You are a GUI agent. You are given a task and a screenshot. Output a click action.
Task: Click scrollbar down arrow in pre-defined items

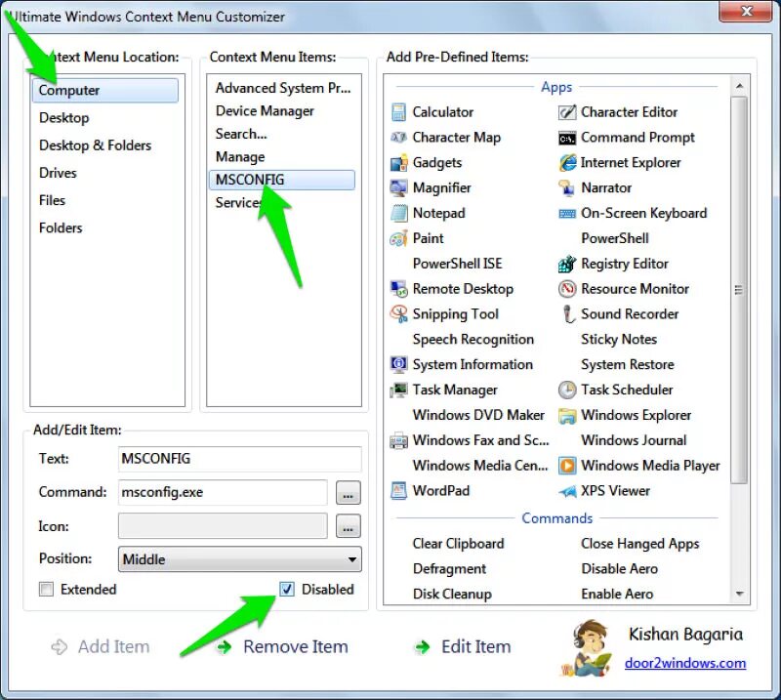(x=740, y=594)
